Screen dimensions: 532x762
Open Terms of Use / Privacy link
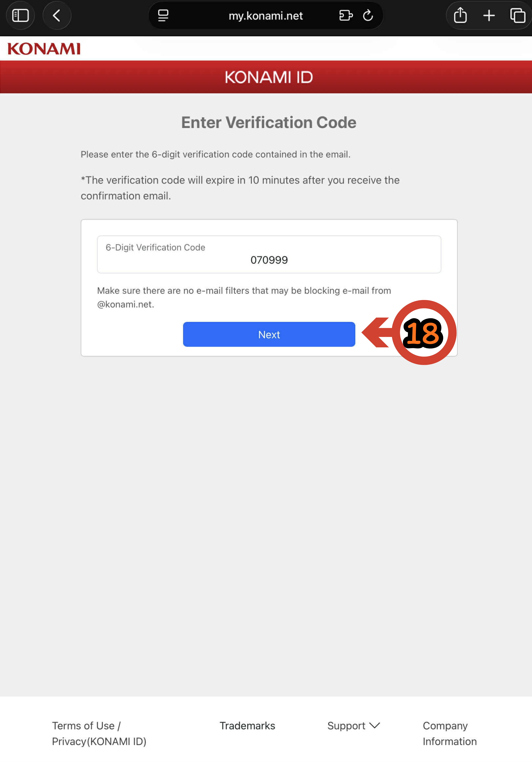click(x=99, y=733)
